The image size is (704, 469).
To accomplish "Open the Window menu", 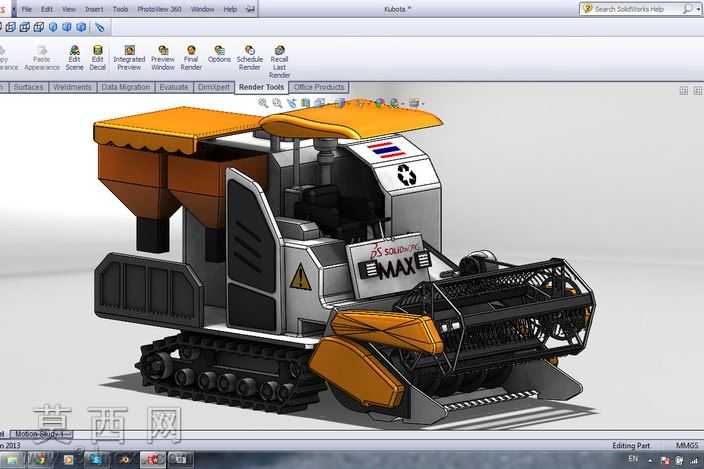I will [x=202, y=9].
